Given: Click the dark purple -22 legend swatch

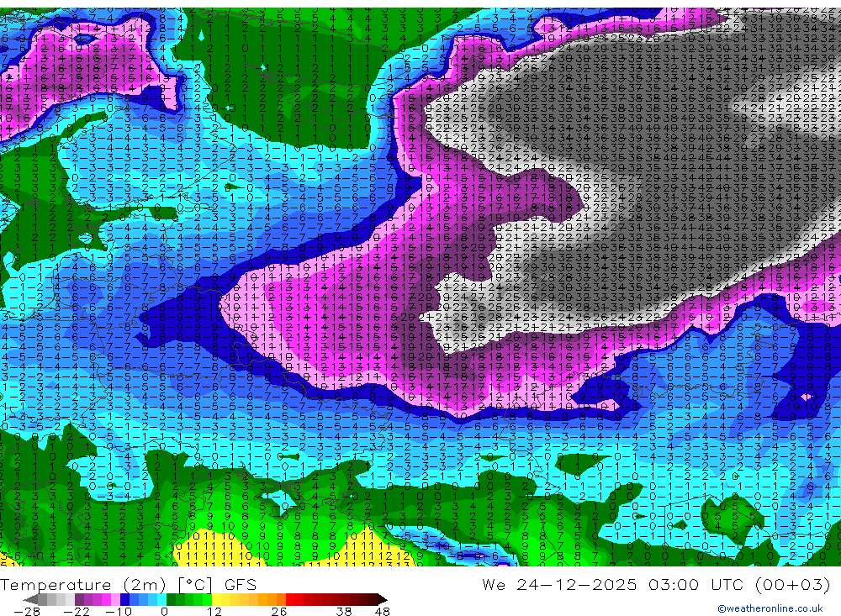Looking at the screenshot, I should point(79,599).
